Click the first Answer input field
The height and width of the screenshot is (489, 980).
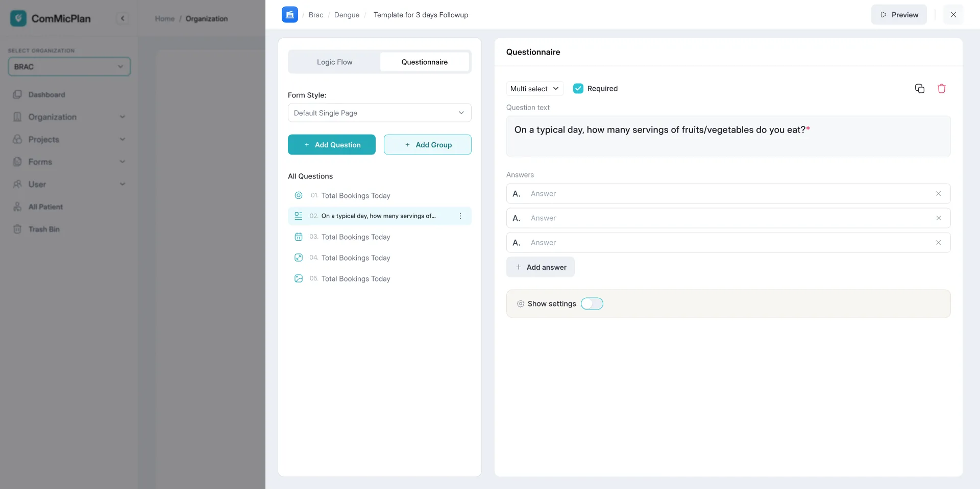(728, 194)
